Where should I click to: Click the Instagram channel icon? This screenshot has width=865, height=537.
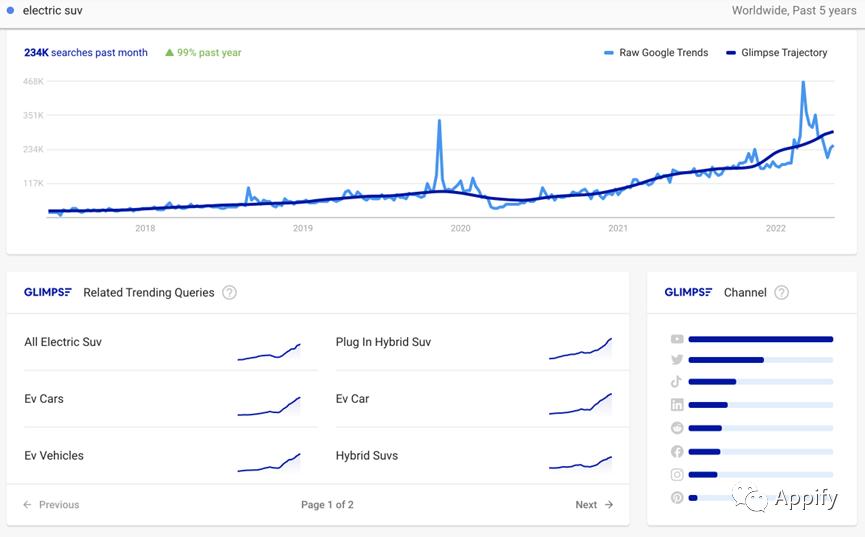click(x=677, y=475)
